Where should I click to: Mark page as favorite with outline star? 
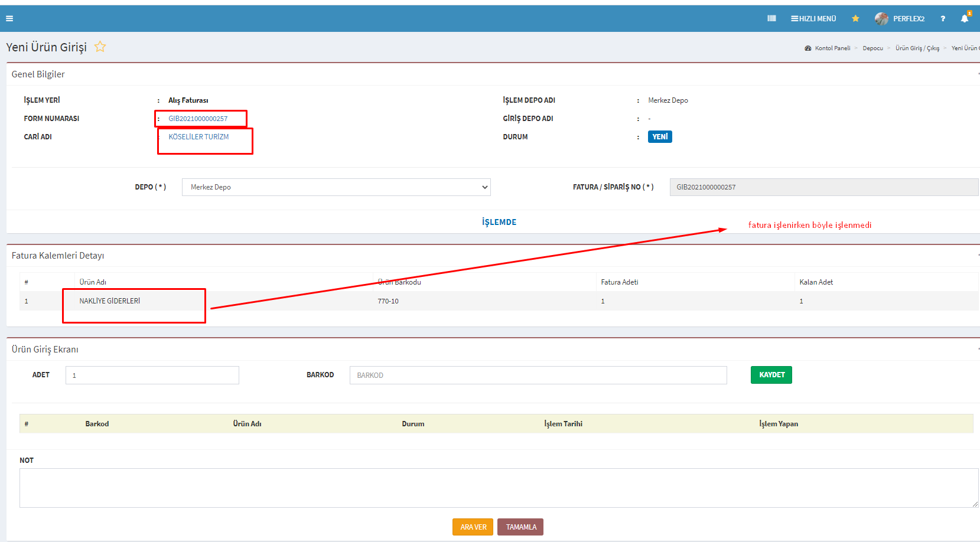pyautogui.click(x=100, y=47)
